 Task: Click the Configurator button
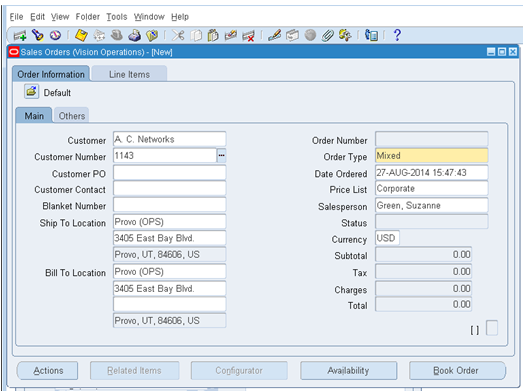239,371
